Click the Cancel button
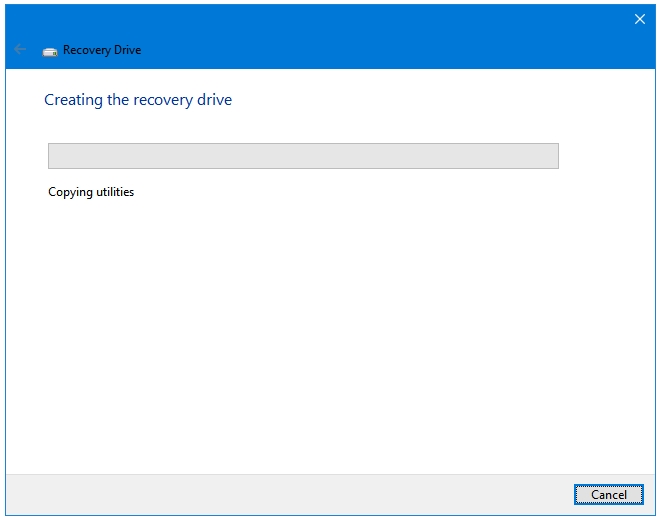The image size is (663, 520). tap(608, 494)
